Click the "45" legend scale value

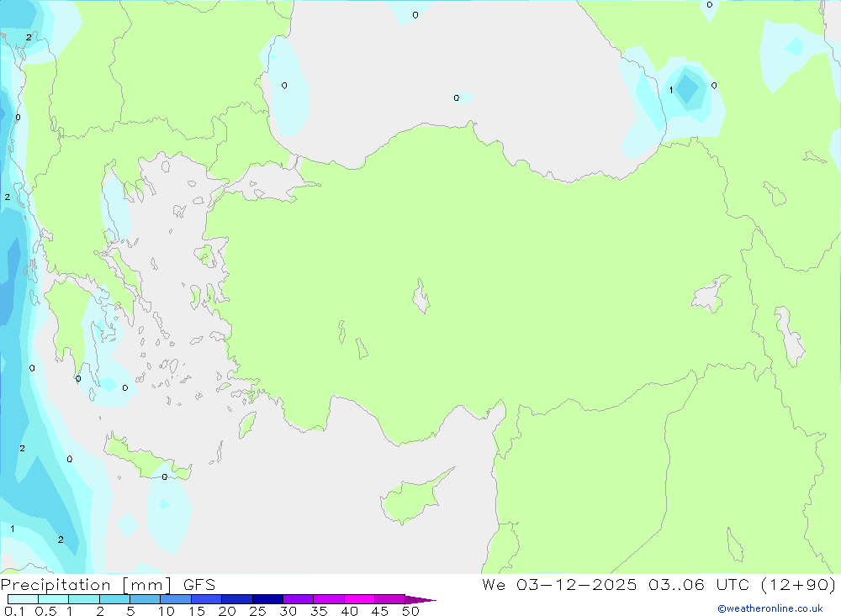coord(380,611)
